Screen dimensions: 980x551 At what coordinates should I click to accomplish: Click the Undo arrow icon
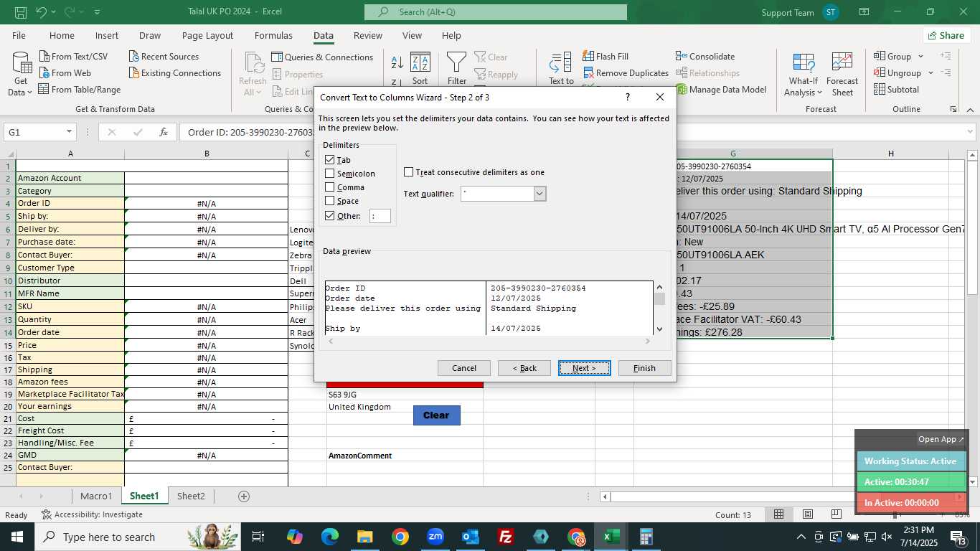point(42,12)
